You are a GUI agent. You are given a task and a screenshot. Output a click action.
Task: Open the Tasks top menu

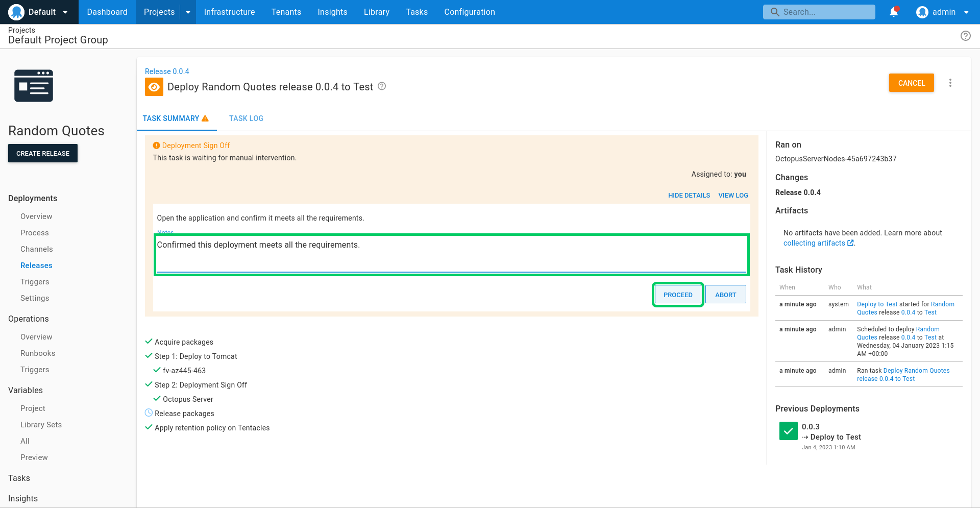pyautogui.click(x=416, y=12)
